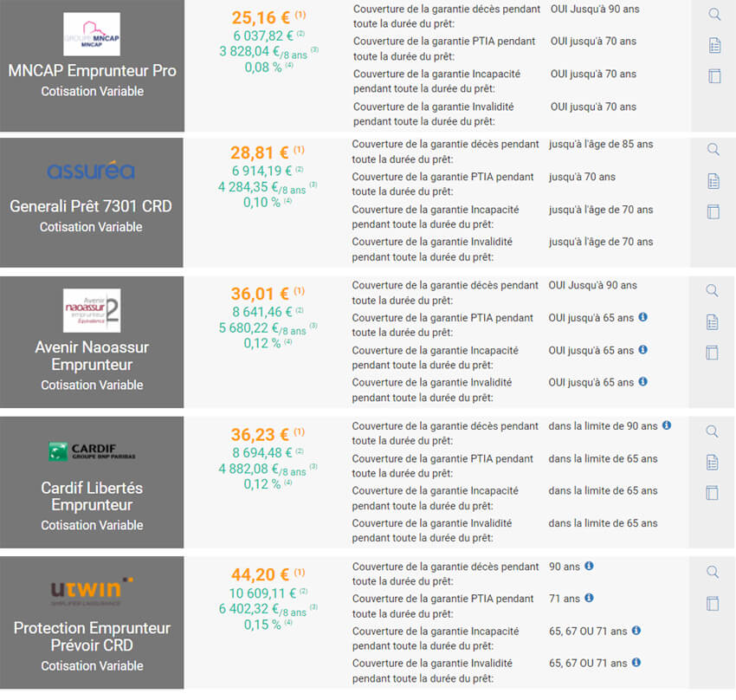Viewport: 736px width, 700px height.
Task: Click the booklet icon in Utwin Prévoir CRD row
Action: coord(713,603)
